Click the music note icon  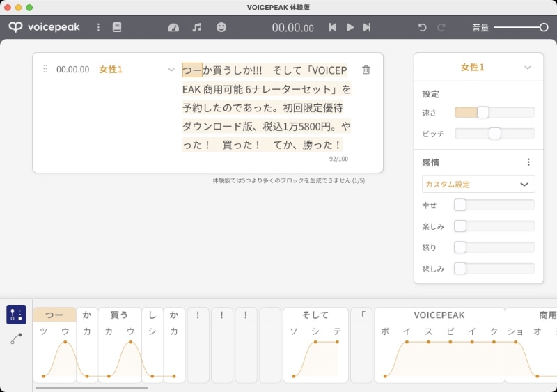coord(197,27)
